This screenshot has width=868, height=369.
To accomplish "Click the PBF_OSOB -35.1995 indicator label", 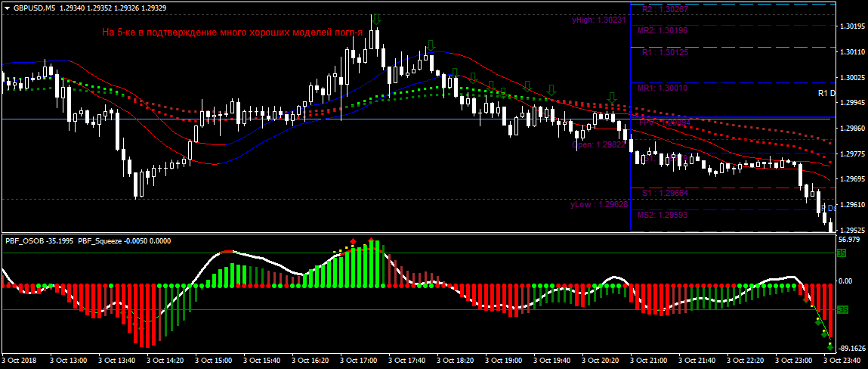I will coord(39,241).
